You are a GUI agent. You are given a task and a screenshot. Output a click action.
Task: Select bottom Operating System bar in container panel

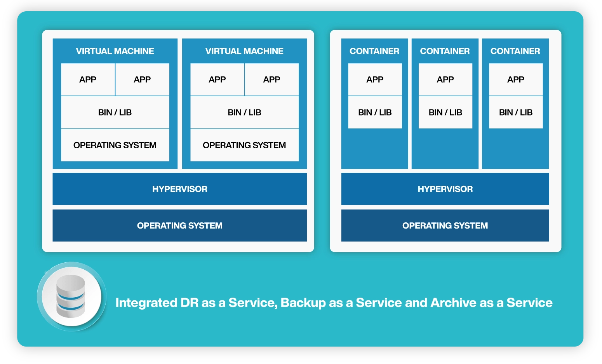[445, 225]
